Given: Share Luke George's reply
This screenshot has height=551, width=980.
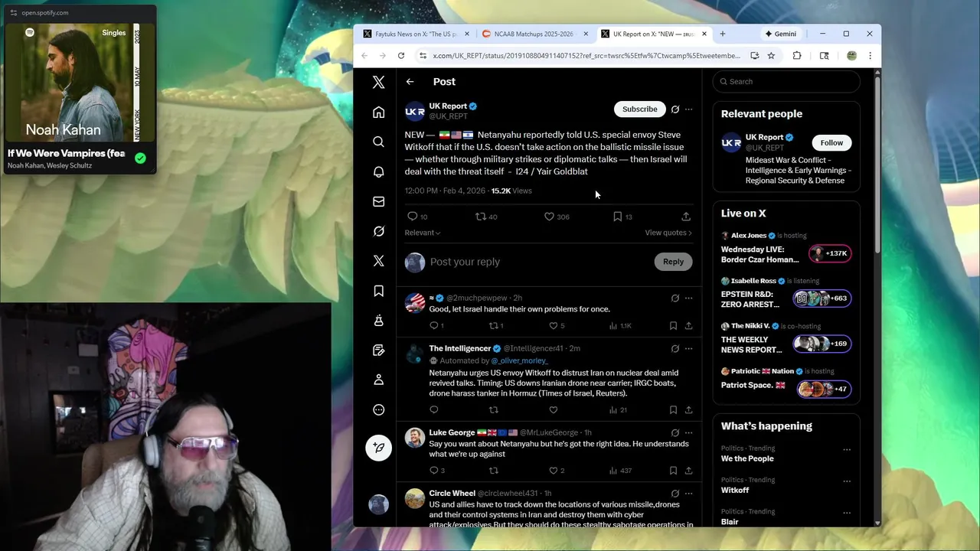Looking at the screenshot, I should (x=688, y=470).
